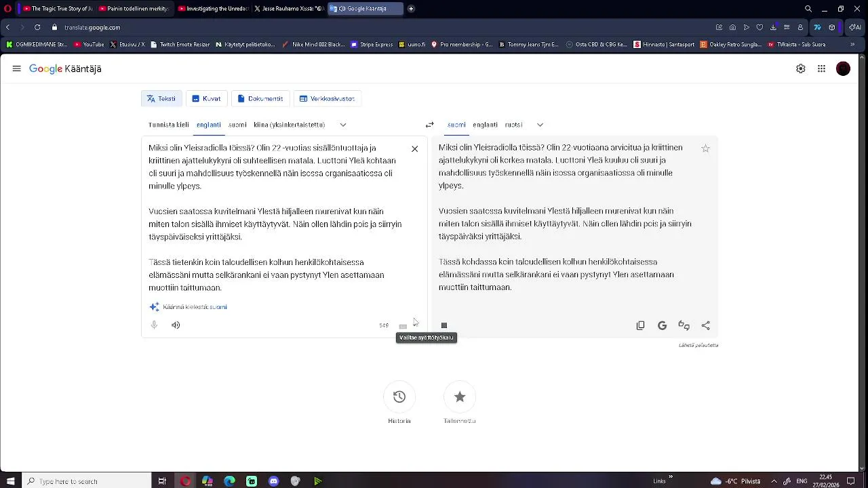Select suomi as source language
Screen dimensions: 868x488
[x=237, y=125]
